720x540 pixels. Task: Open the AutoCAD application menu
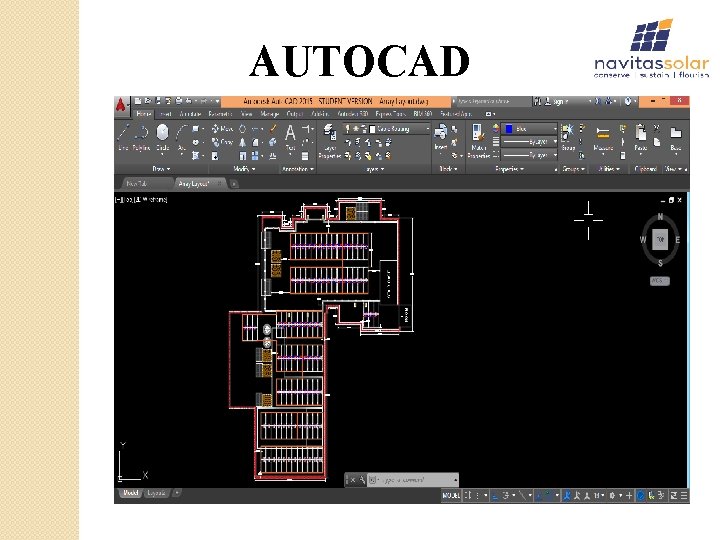121,105
